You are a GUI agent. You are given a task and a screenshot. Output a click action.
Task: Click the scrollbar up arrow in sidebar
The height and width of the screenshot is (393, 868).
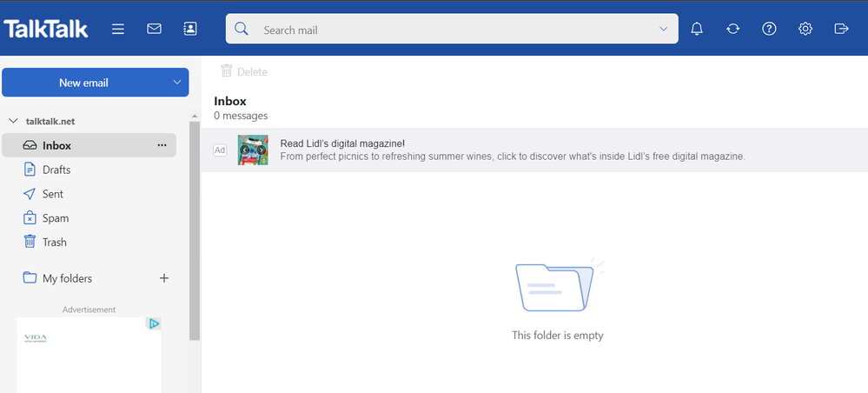[x=195, y=116]
